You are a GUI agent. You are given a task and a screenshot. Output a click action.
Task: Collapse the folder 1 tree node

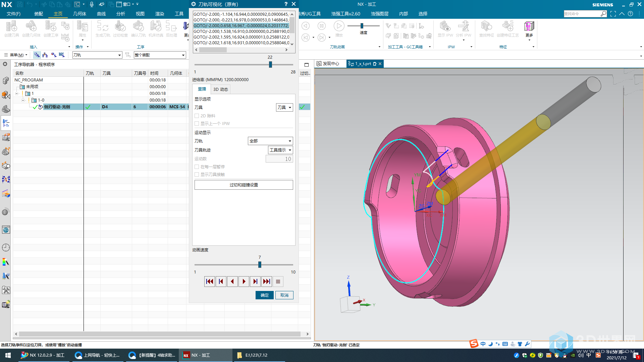(x=16, y=94)
